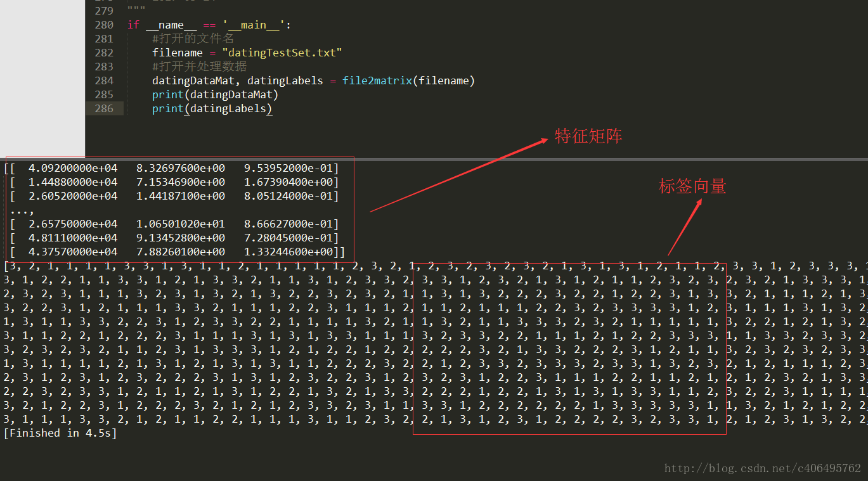Click output value 4.81110000e+04

[x=73, y=238]
